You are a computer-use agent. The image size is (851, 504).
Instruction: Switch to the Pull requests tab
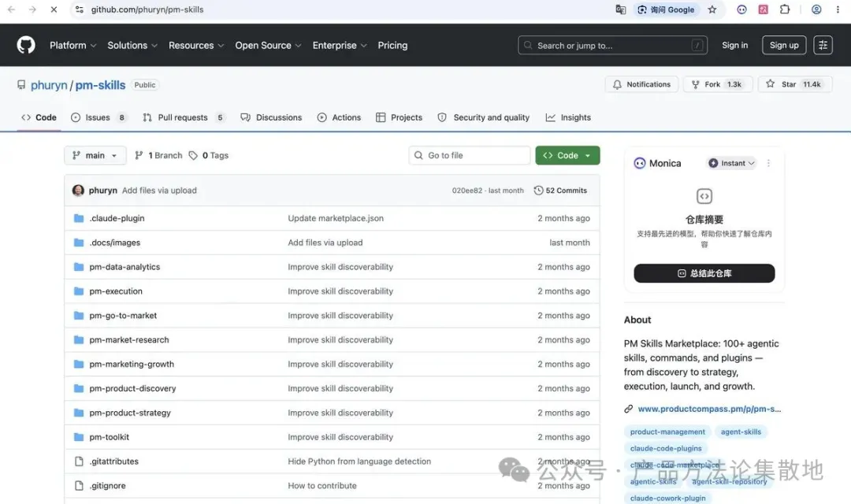pos(183,117)
